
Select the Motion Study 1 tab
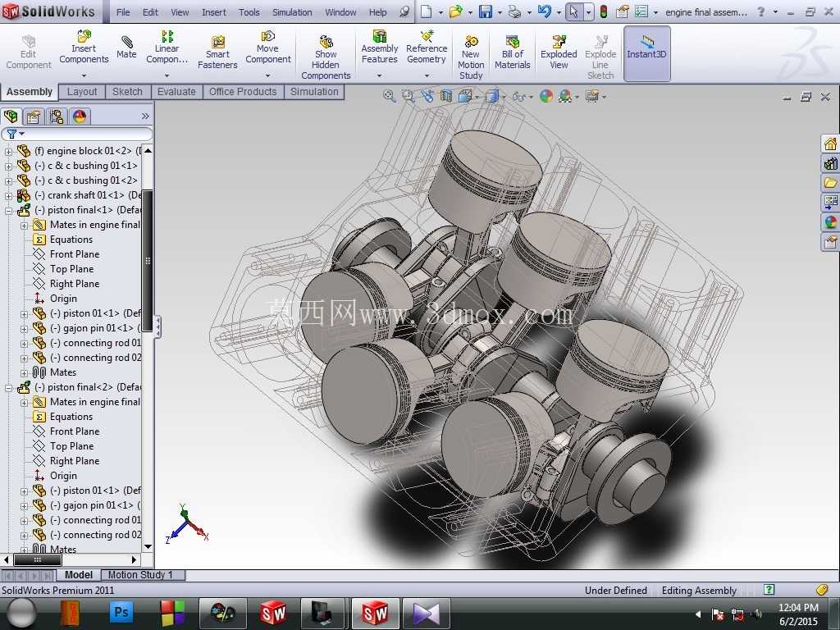click(x=141, y=575)
